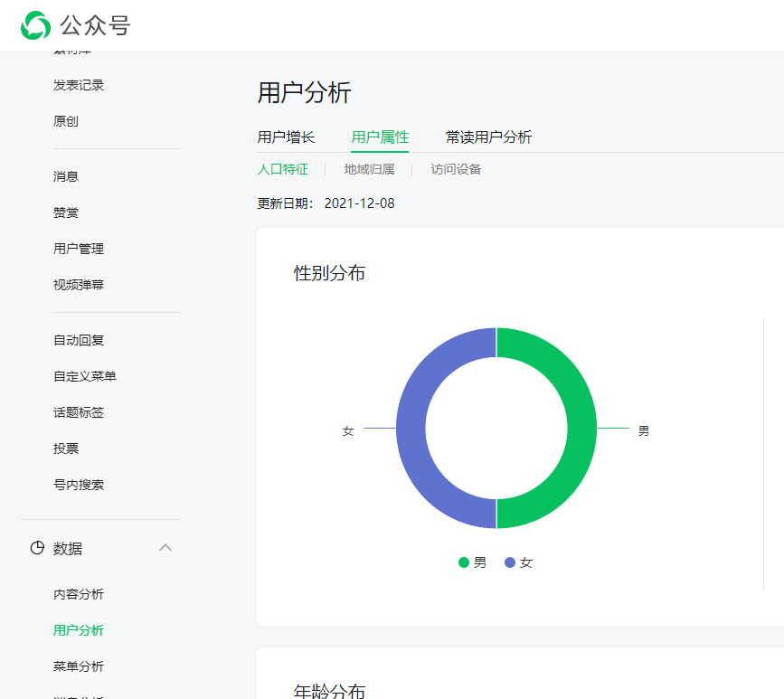Switch to the 用户增长 tab
This screenshot has height=699, width=784.
pos(286,137)
